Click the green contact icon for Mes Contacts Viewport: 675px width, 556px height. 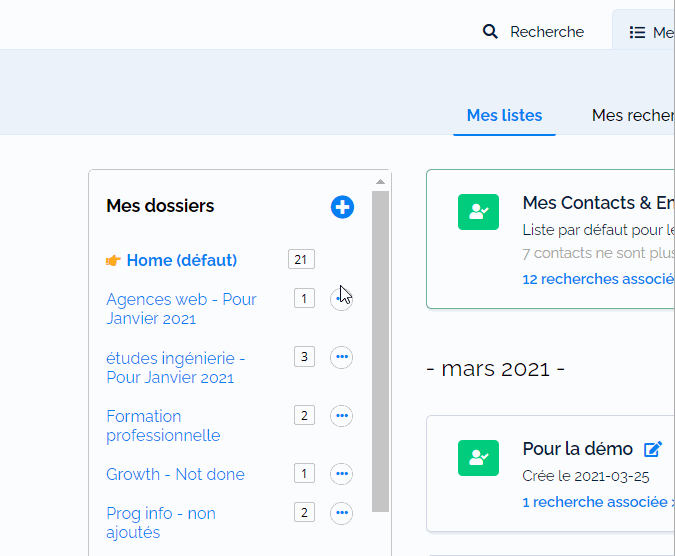478,212
